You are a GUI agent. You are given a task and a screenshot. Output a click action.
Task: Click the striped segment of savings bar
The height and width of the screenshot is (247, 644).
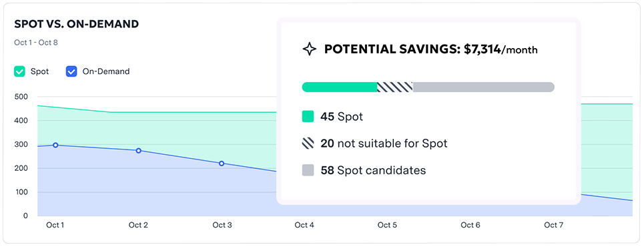(395, 87)
